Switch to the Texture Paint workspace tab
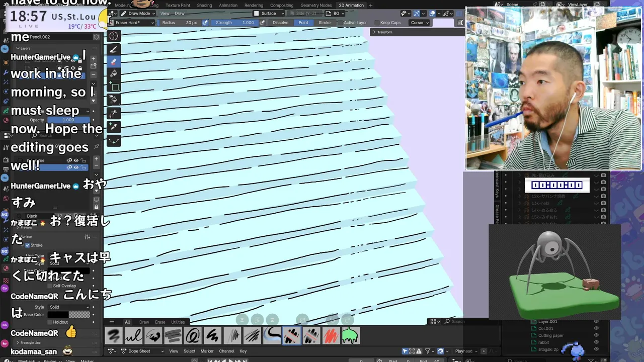Image resolution: width=644 pixels, height=362 pixels. click(x=178, y=5)
